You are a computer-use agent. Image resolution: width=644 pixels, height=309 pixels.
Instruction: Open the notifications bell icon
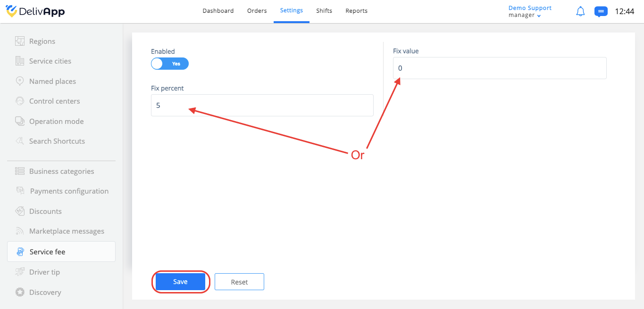581,11
